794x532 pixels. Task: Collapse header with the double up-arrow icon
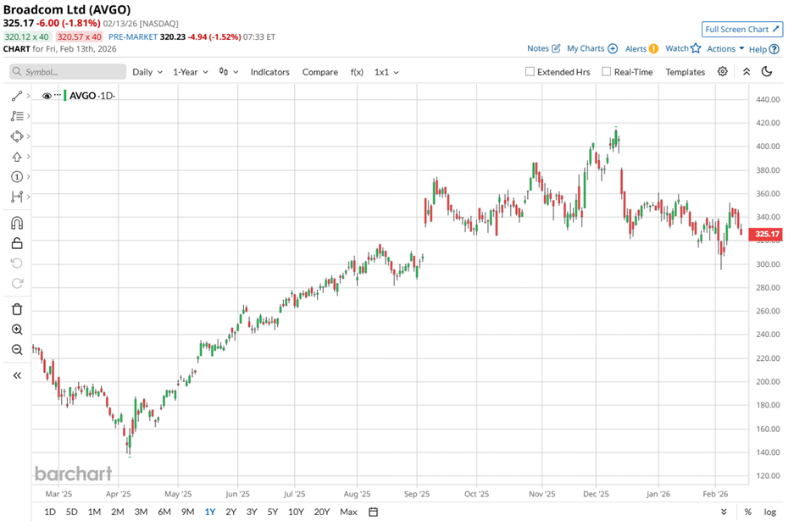pyautogui.click(x=747, y=71)
